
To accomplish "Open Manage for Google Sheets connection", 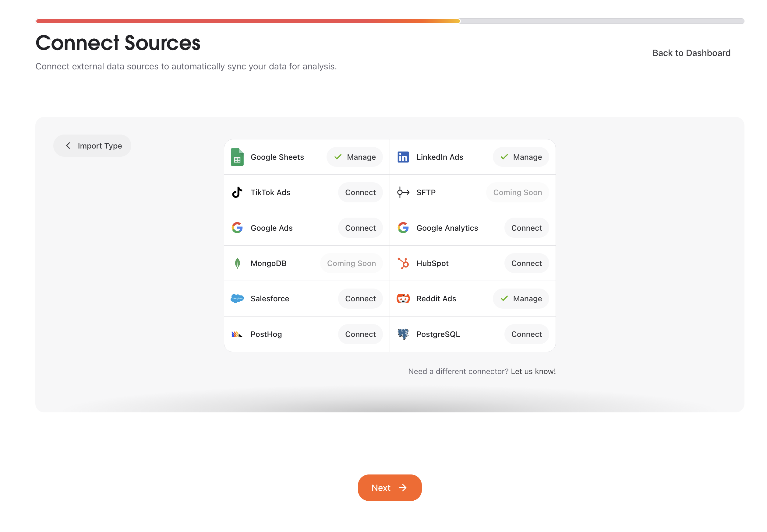I will point(354,157).
